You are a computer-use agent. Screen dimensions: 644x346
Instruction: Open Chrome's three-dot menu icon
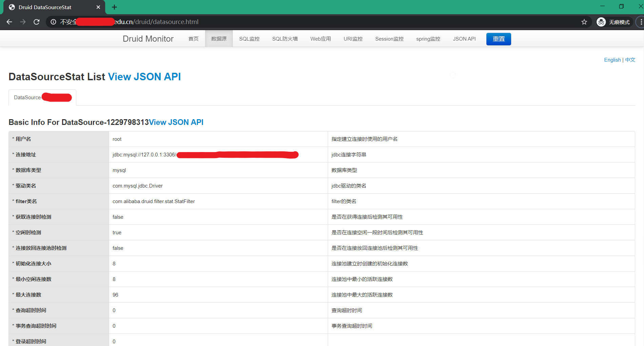click(640, 22)
